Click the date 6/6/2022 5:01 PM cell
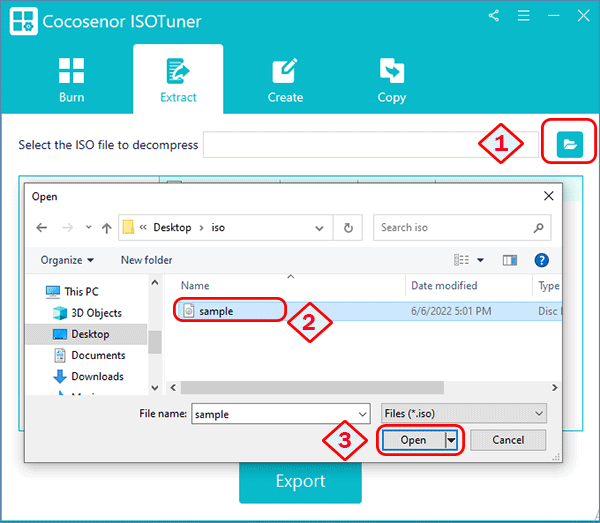This screenshot has height=523, width=600. point(451,311)
